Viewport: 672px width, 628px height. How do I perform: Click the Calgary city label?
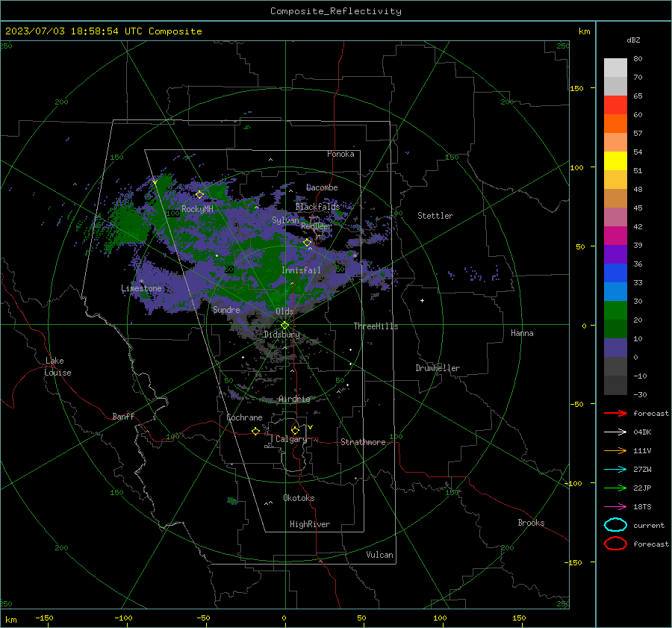pyautogui.click(x=291, y=439)
